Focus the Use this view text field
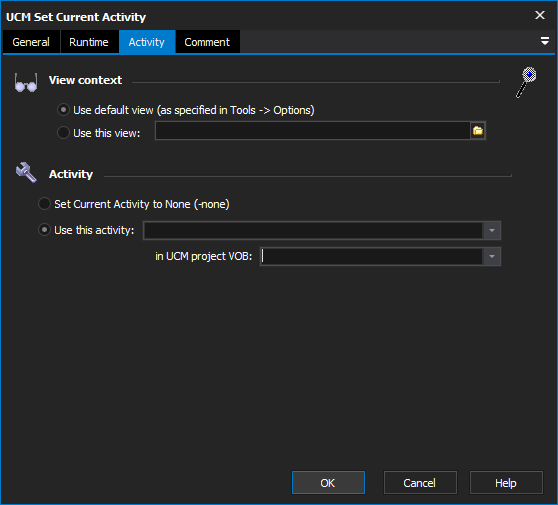Viewport: 558px width, 505px height. click(313, 131)
